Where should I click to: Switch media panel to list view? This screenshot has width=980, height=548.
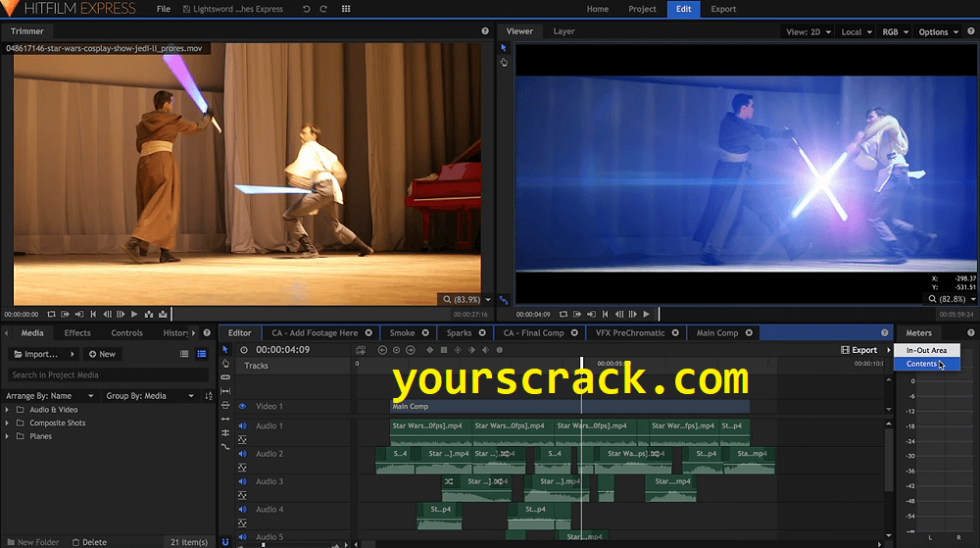click(184, 354)
